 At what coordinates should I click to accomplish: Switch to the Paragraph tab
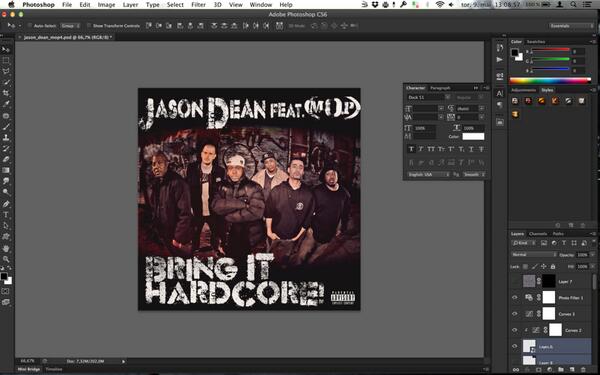(440, 88)
